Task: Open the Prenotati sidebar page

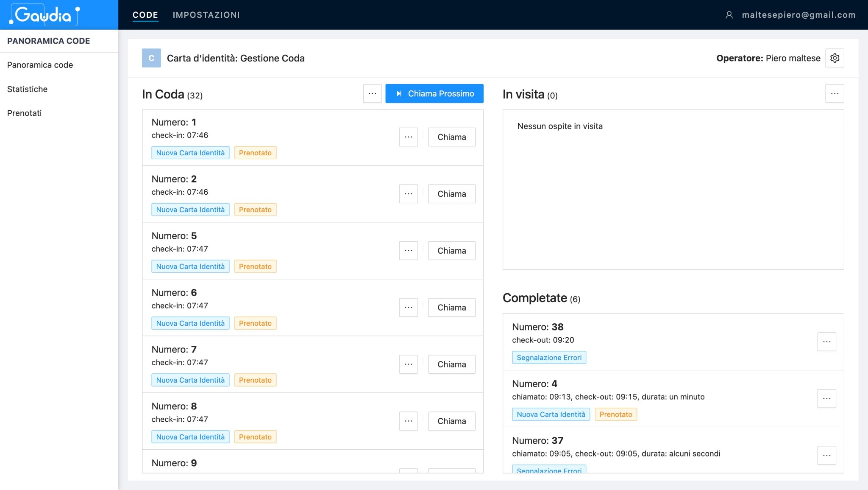Action: coord(24,113)
